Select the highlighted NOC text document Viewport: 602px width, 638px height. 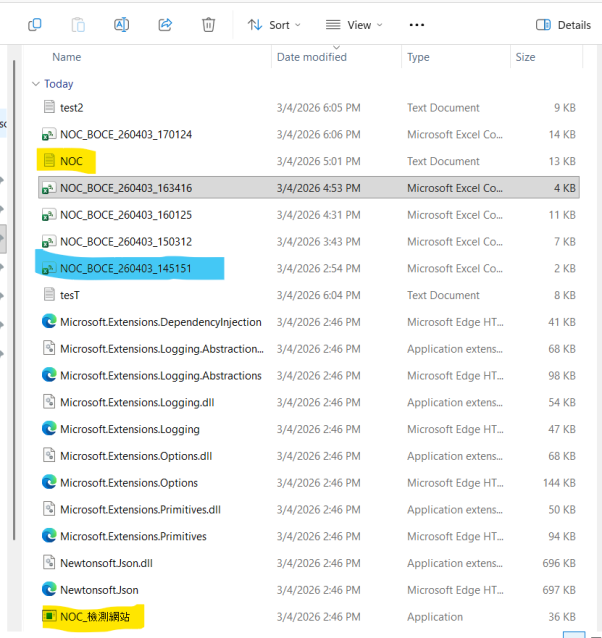[x=71, y=161]
